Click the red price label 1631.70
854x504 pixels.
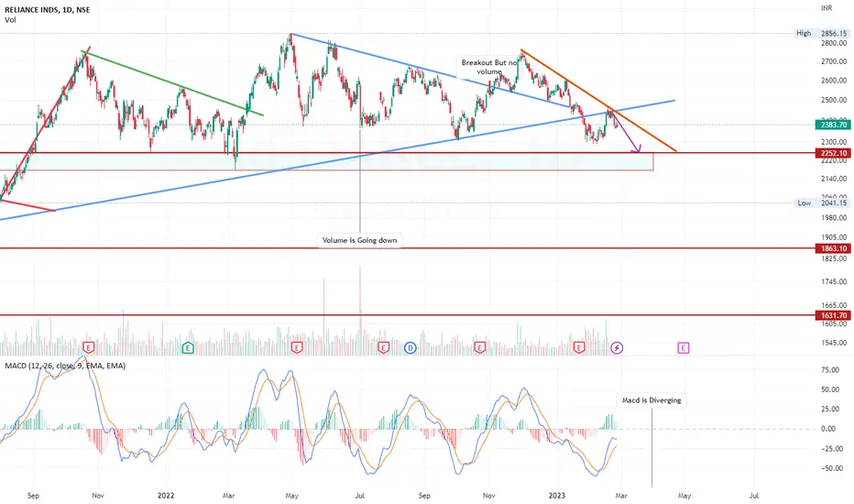833,315
